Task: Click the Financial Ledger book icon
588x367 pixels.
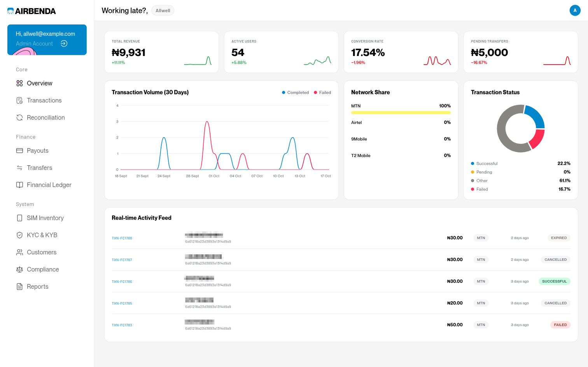Action: pos(19,185)
